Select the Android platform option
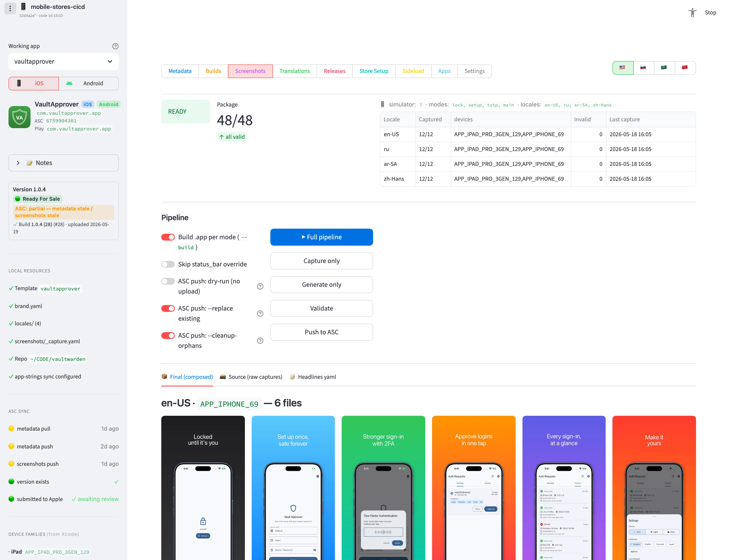 [89, 83]
